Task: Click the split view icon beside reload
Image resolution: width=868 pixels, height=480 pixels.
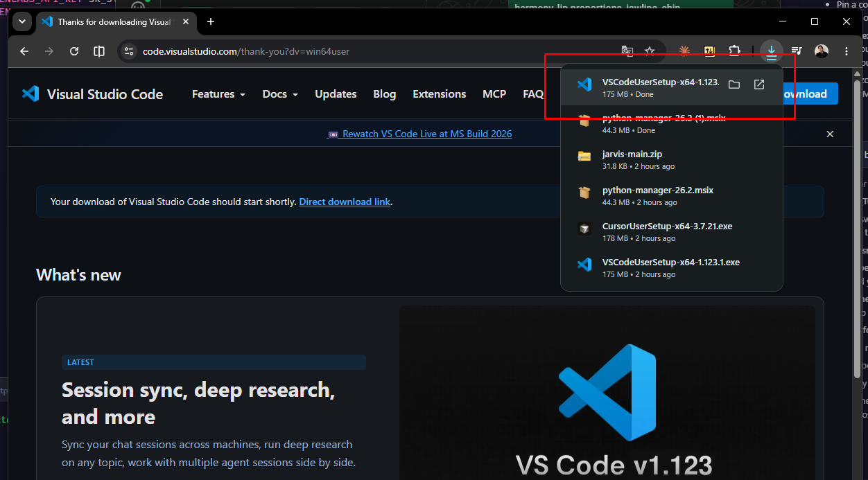Action: coord(99,51)
